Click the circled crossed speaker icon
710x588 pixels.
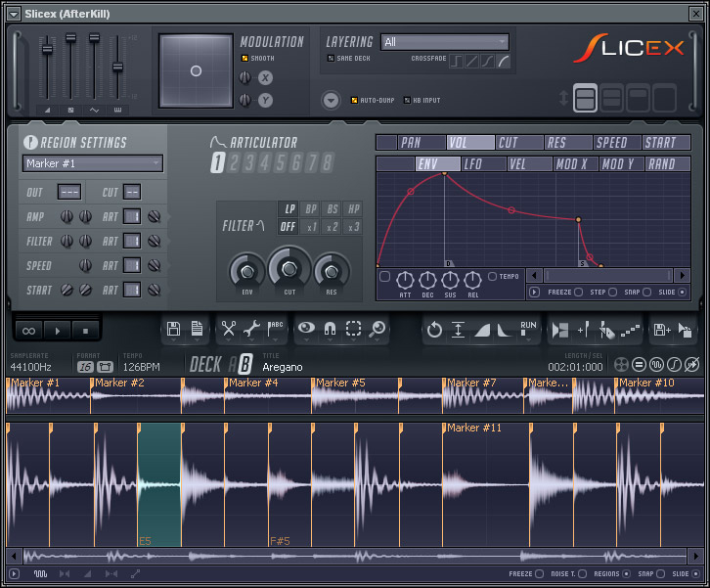coord(691,365)
